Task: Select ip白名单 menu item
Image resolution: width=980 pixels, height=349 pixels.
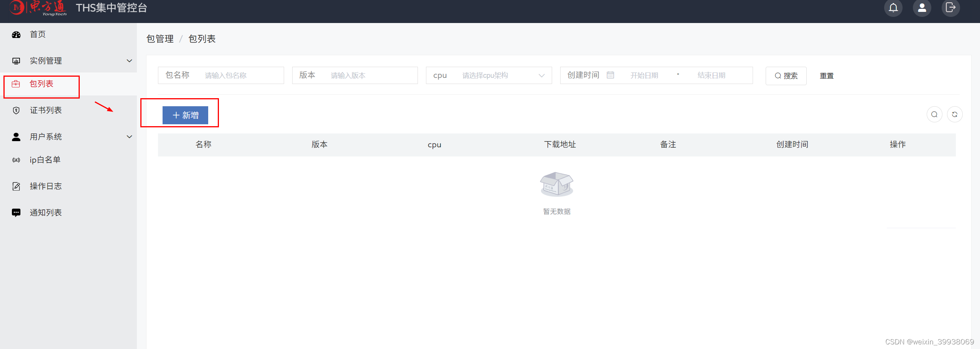Action: click(x=45, y=160)
